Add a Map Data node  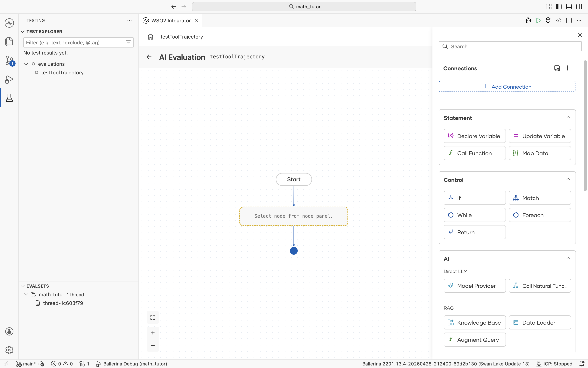[x=540, y=153]
